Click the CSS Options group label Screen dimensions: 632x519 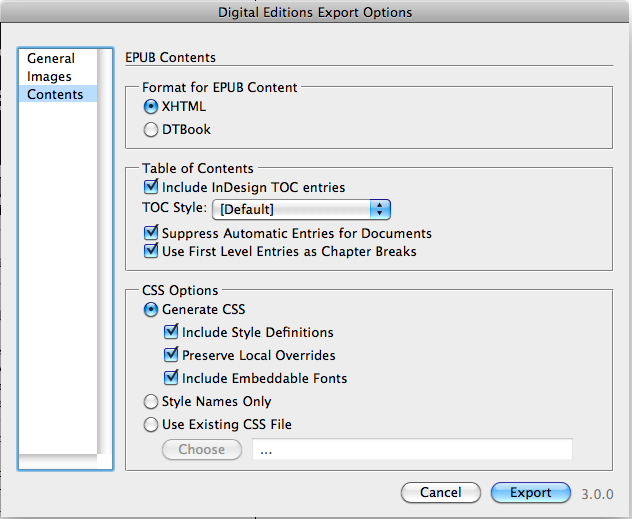[x=180, y=290]
